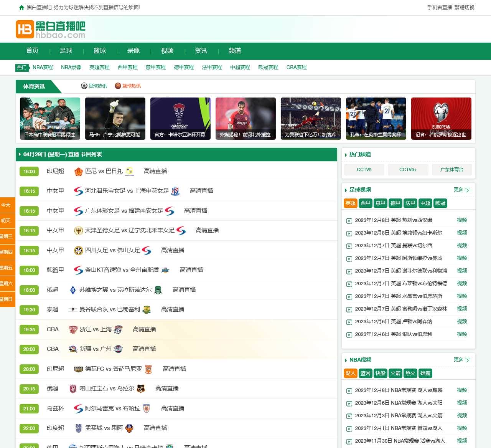Open CBA赛程 in hot links bar
Screen dimensions: 491x448
coord(297,67)
